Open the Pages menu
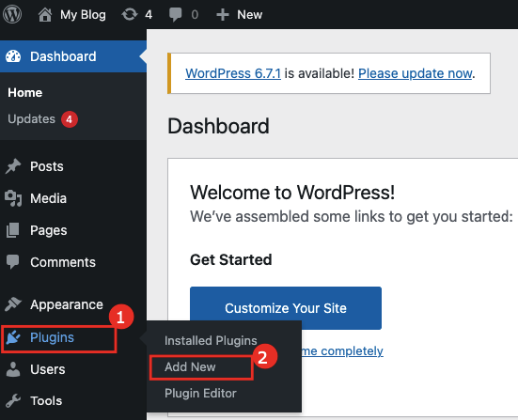518x420 pixels. 49,230
